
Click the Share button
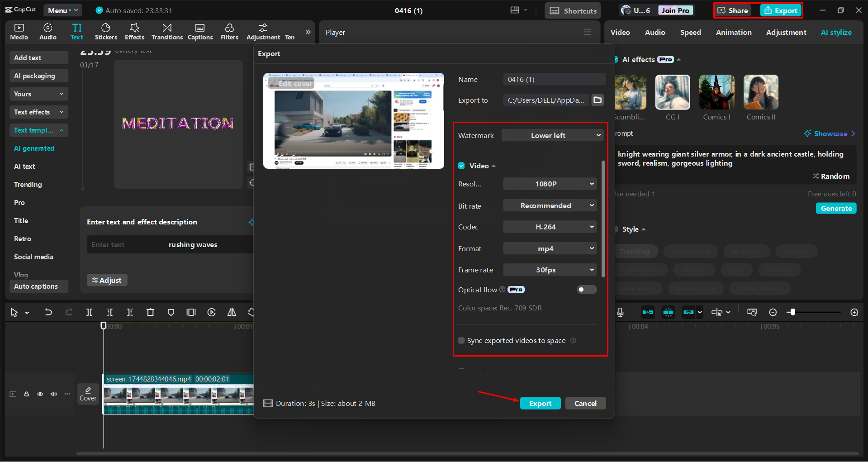coord(733,10)
